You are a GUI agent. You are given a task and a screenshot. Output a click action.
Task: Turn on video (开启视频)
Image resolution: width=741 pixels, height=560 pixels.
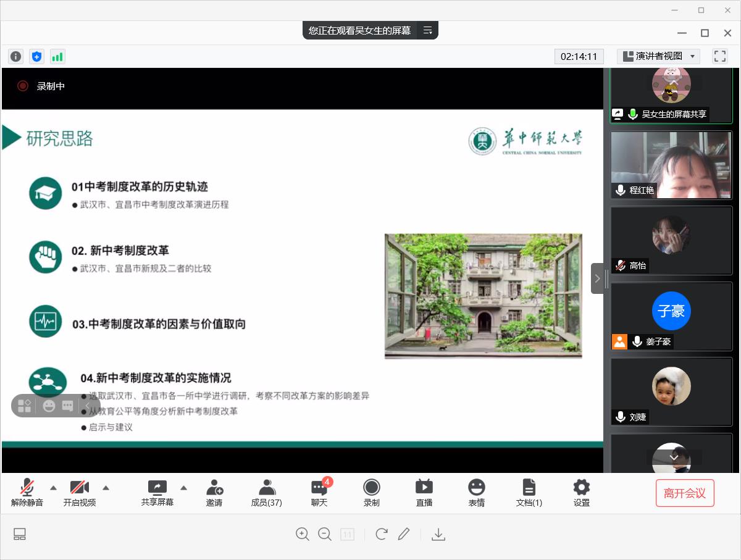point(80,493)
